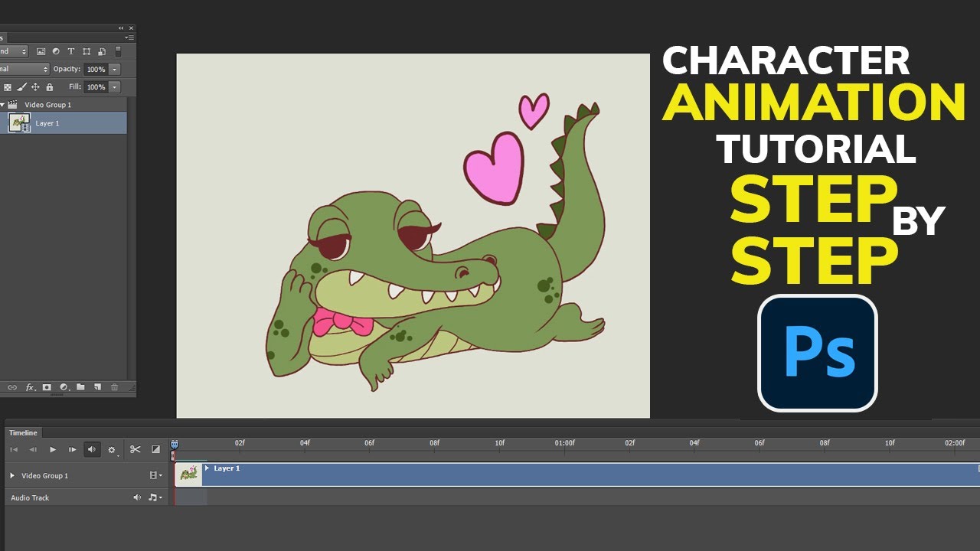
Task: Open Audio Track music note menu
Action: pos(155,497)
